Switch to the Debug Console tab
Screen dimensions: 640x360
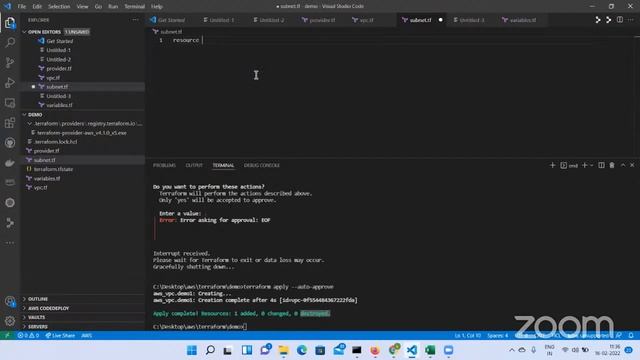pos(262,165)
